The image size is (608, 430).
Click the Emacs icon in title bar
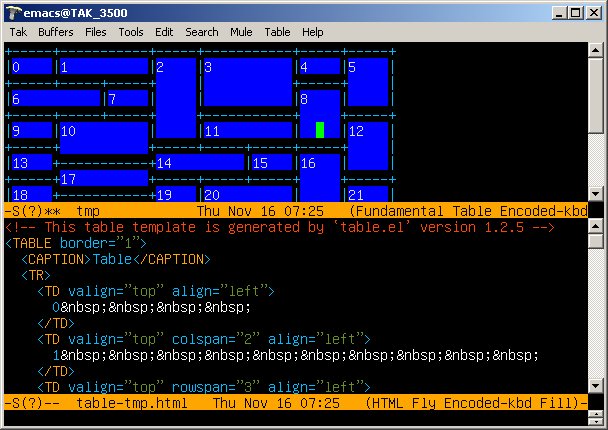click(13, 11)
